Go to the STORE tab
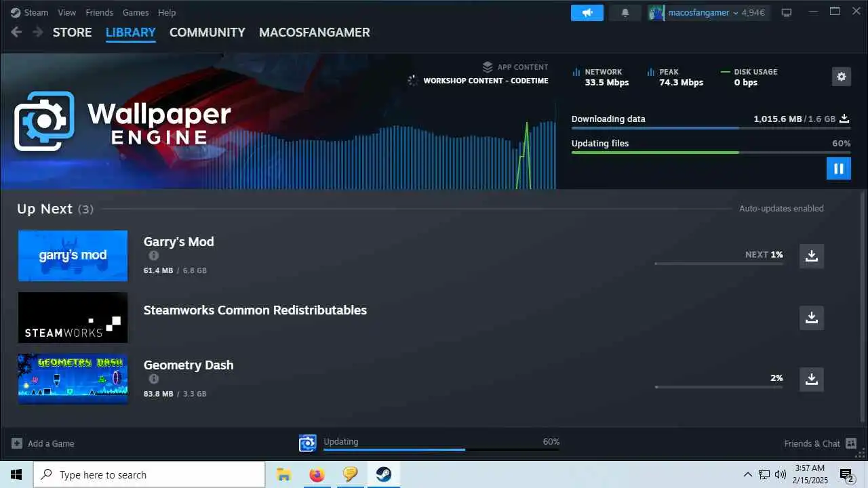 [x=72, y=33]
